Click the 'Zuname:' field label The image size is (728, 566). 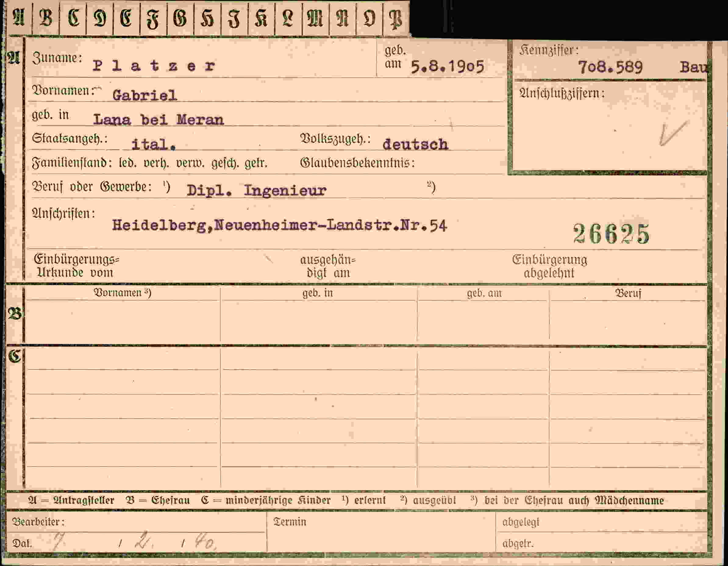(x=57, y=58)
